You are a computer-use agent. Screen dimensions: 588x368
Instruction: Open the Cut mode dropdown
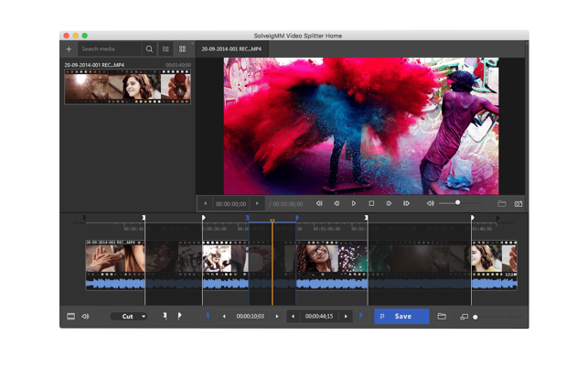129,317
